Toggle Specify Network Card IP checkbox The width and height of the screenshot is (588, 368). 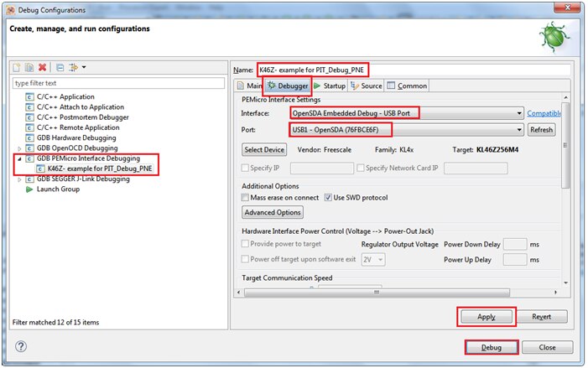[x=361, y=168]
